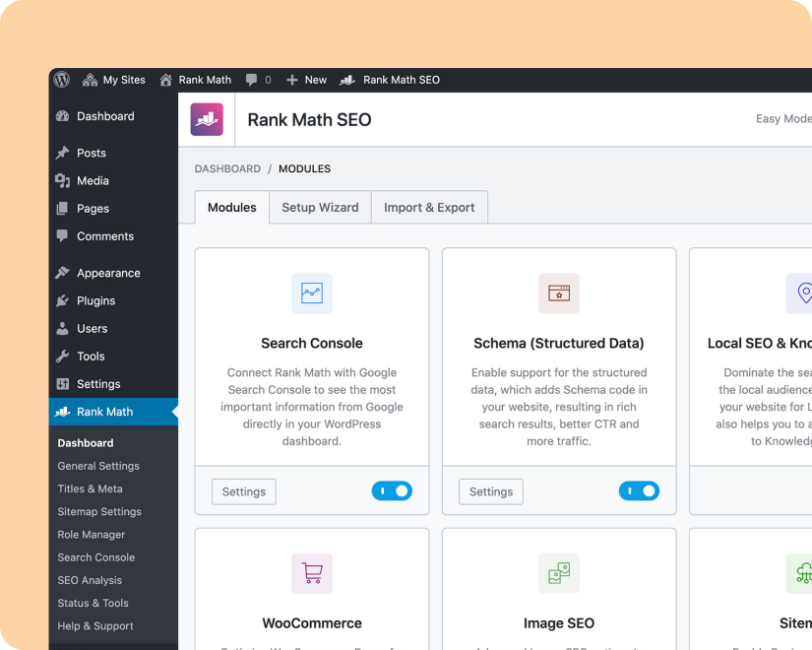
Task: Add new content via plus New
Action: (x=306, y=80)
